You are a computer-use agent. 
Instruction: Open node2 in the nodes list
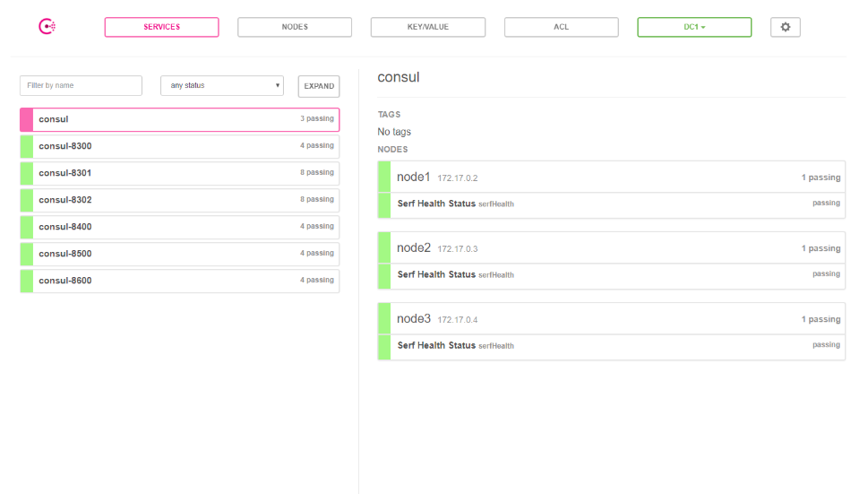coord(611,248)
